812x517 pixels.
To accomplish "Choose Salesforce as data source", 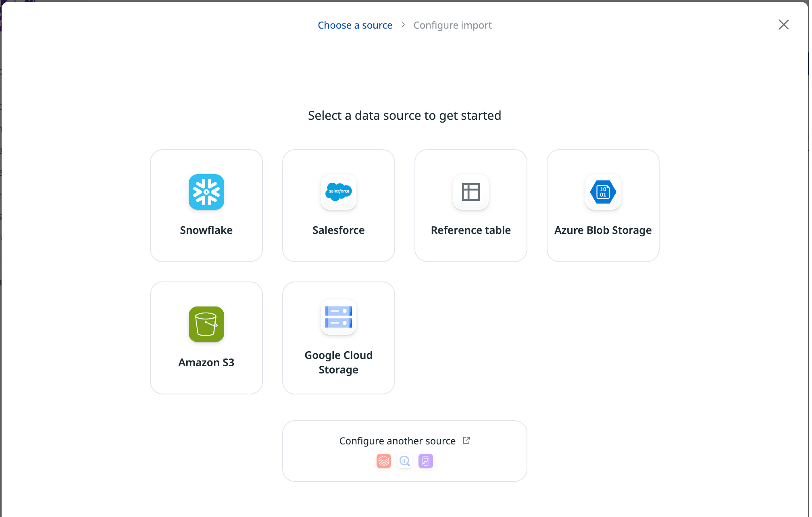I will [x=338, y=230].
